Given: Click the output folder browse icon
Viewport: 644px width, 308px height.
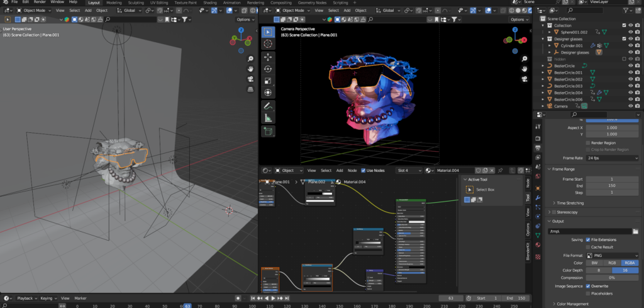Looking at the screenshot, I should point(635,232).
